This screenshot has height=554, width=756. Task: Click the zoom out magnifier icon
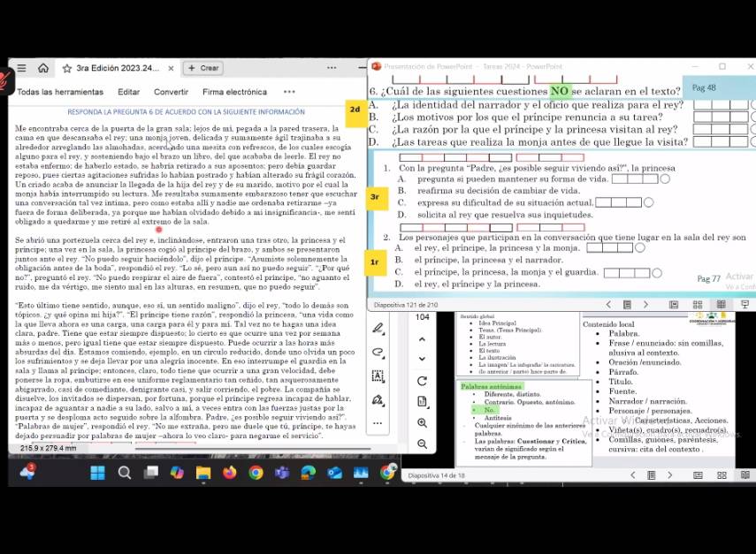click(x=422, y=444)
